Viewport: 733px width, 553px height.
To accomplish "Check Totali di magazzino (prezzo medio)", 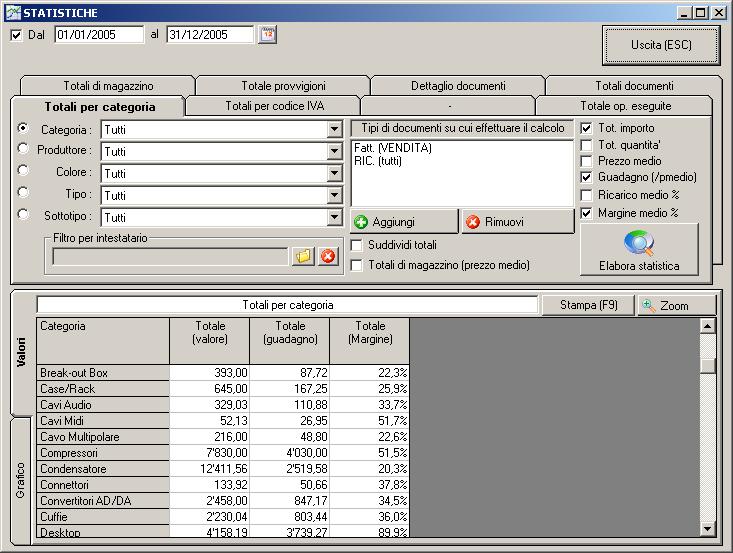I will point(357,265).
